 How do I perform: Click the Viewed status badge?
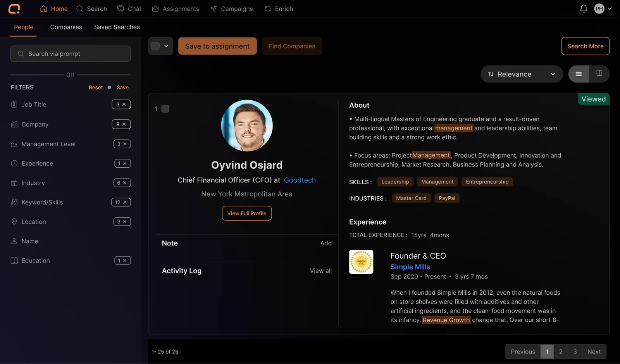(593, 99)
